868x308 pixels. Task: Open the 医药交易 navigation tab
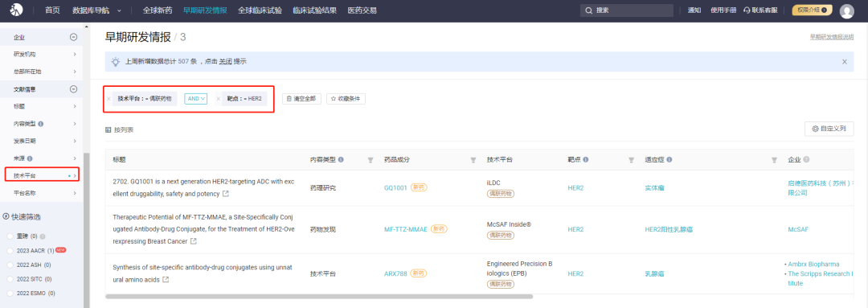(362, 10)
